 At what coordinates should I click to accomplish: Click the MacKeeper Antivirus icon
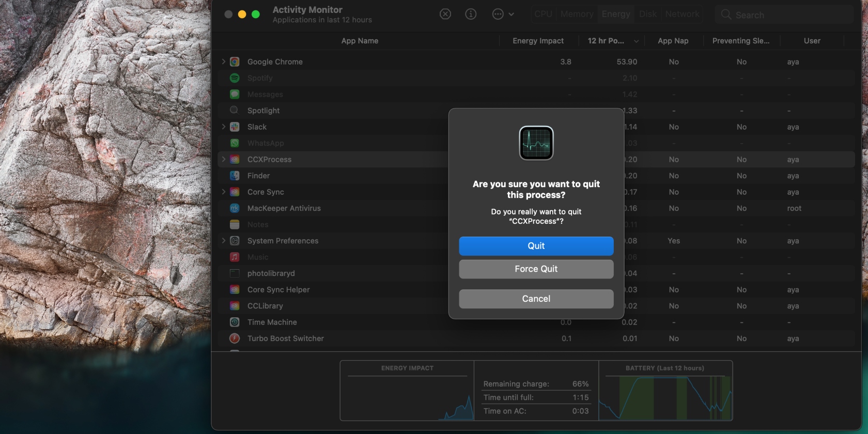tap(235, 208)
